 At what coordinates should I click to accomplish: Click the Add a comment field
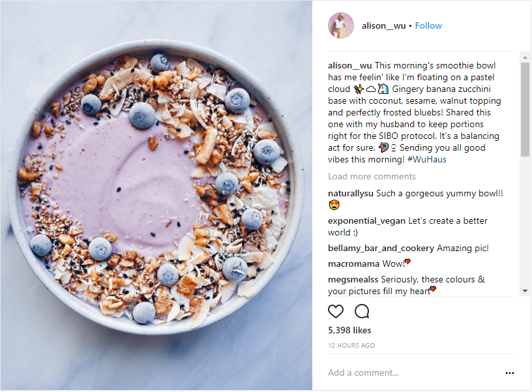click(414, 372)
